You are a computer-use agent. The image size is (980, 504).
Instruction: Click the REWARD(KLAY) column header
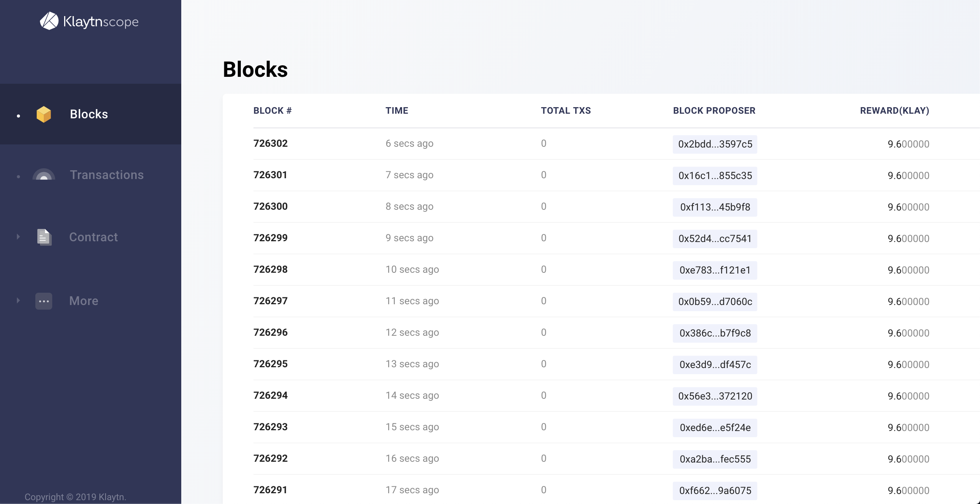click(894, 111)
